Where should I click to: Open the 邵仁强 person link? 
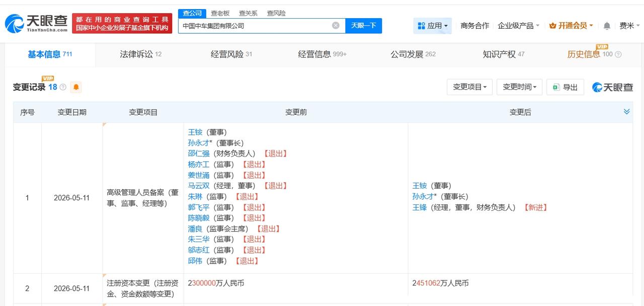coord(199,154)
